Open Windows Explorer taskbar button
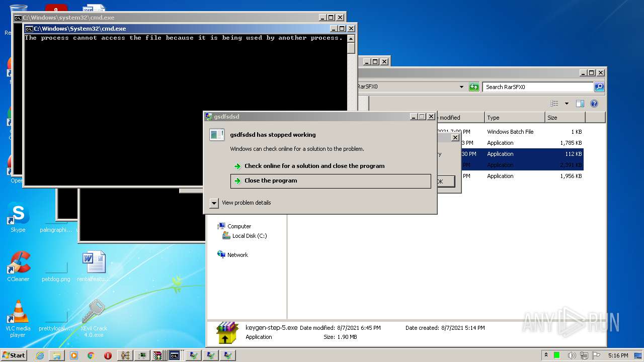The width and height of the screenshot is (644, 362). pyautogui.click(x=57, y=355)
